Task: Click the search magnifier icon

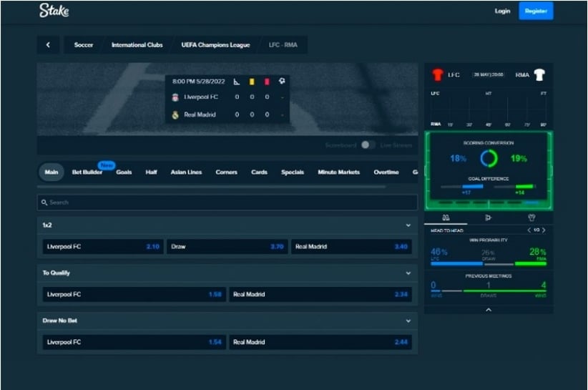Action: point(44,203)
